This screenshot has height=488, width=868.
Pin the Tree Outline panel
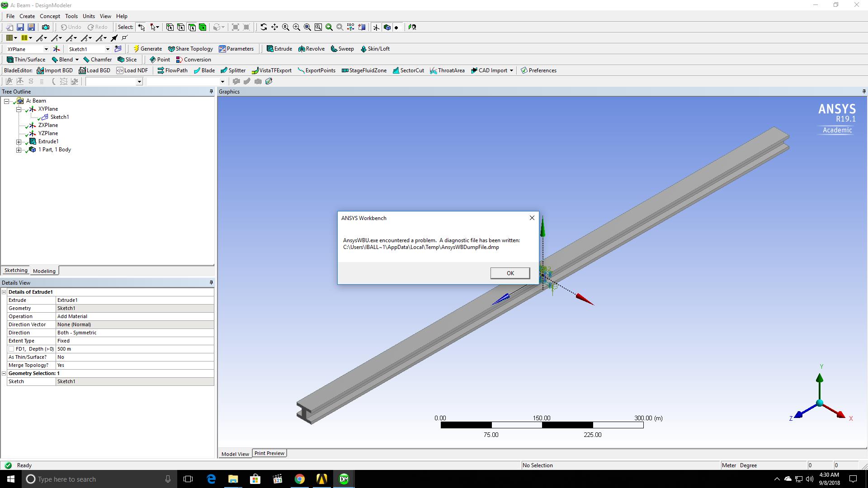coord(211,92)
